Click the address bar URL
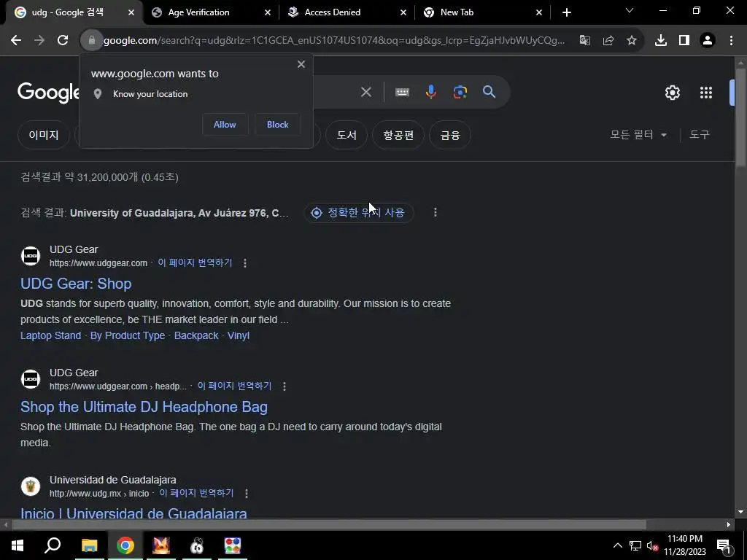The image size is (747, 560). [x=334, y=41]
